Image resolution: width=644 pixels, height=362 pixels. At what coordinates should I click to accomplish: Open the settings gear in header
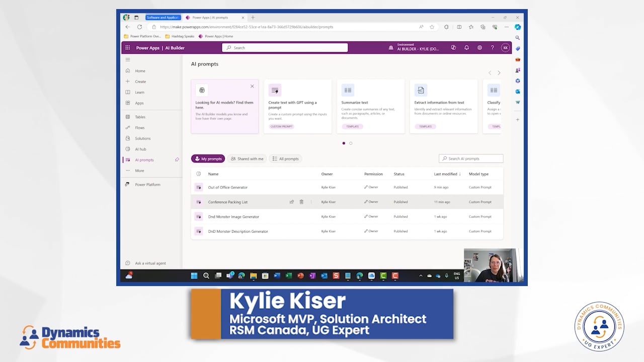point(479,48)
